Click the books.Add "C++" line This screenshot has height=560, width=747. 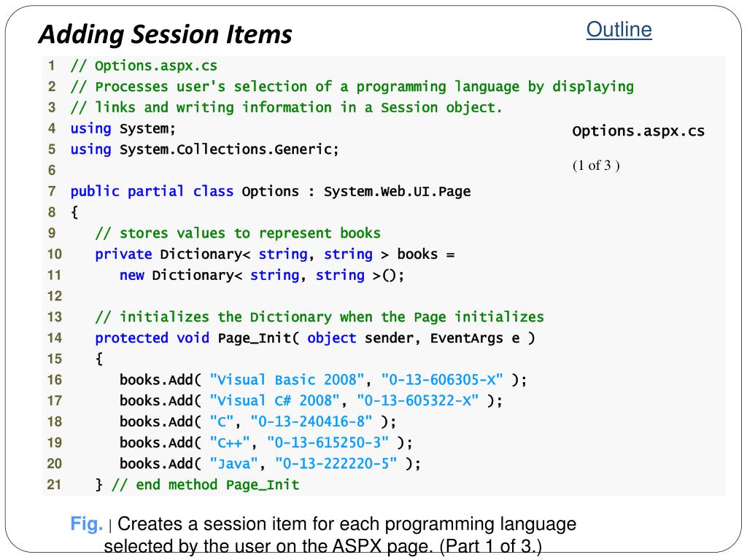(x=266, y=443)
